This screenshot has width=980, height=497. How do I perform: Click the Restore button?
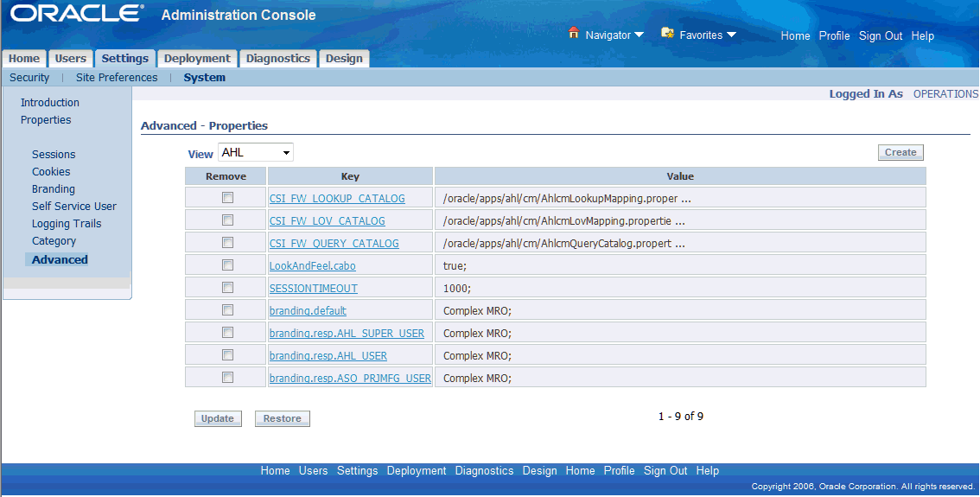click(283, 419)
